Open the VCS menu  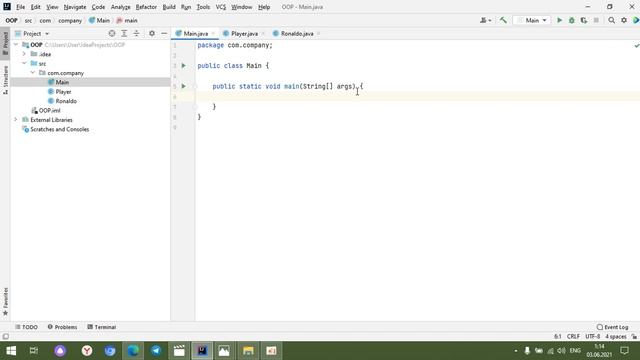click(x=221, y=7)
